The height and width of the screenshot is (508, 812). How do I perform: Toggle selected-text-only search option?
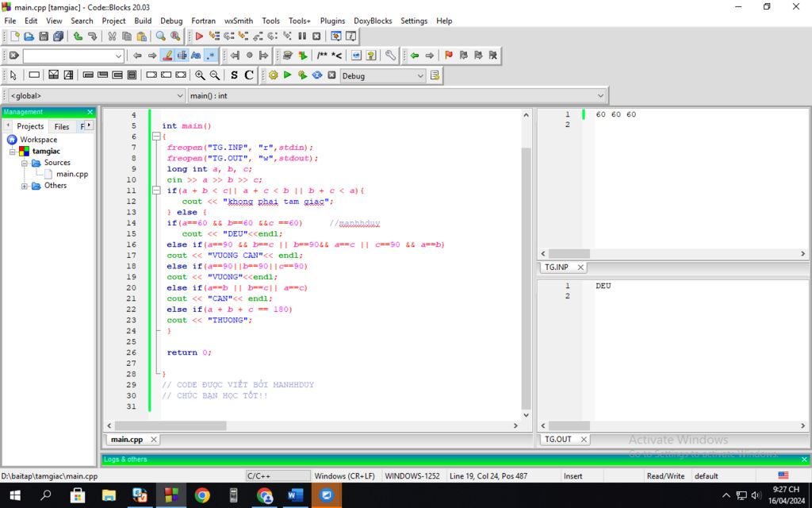click(x=182, y=56)
